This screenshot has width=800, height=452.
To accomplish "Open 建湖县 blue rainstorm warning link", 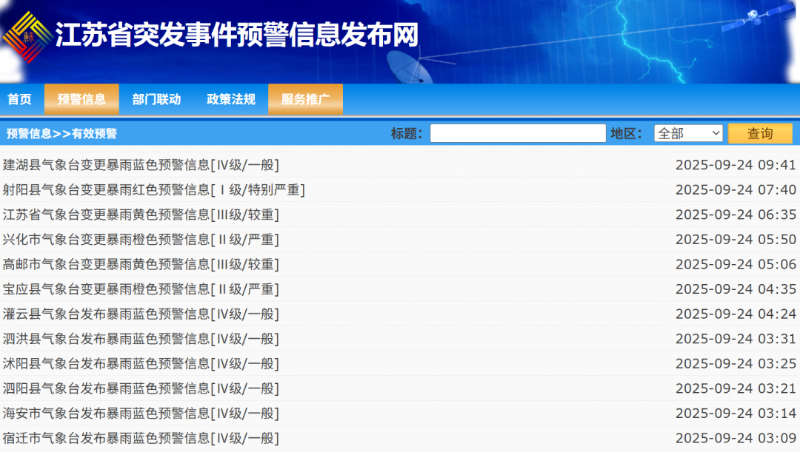I will coord(140,165).
